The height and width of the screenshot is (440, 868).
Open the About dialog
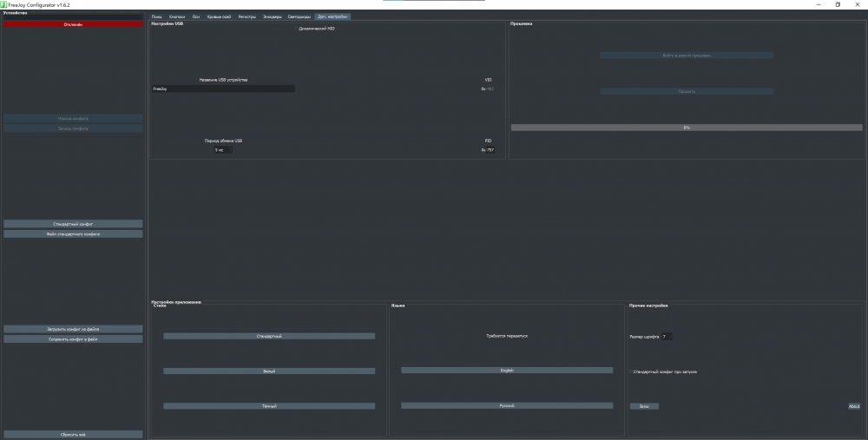tap(854, 406)
